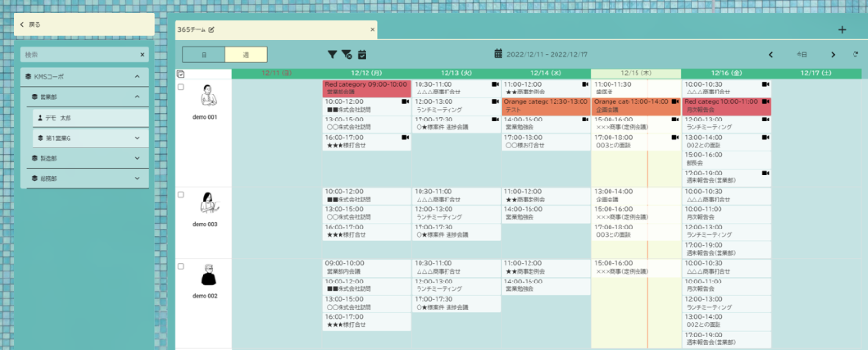Switch to the day (日) view
Screen dimensions: 868x350
coord(203,54)
